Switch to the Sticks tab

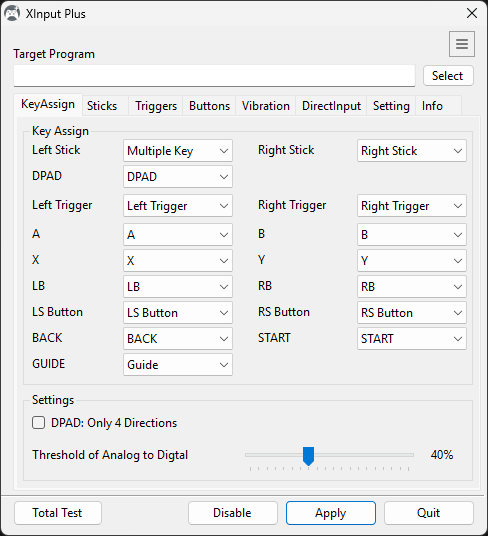click(102, 106)
